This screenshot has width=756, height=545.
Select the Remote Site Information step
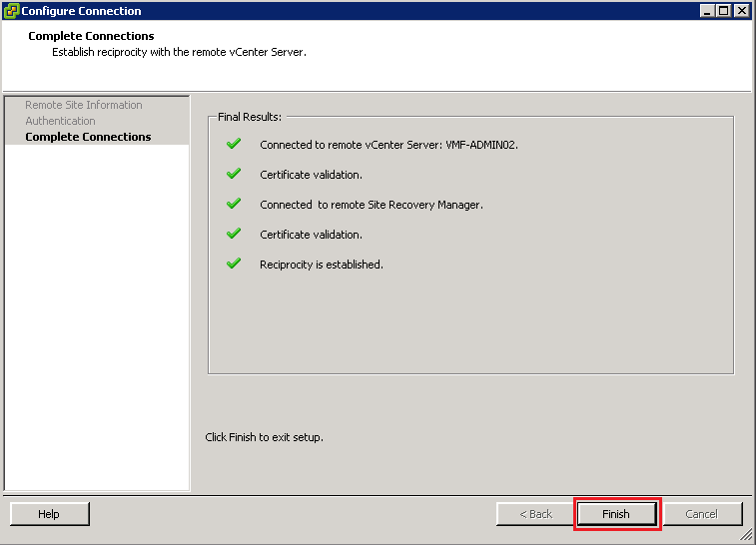point(83,105)
